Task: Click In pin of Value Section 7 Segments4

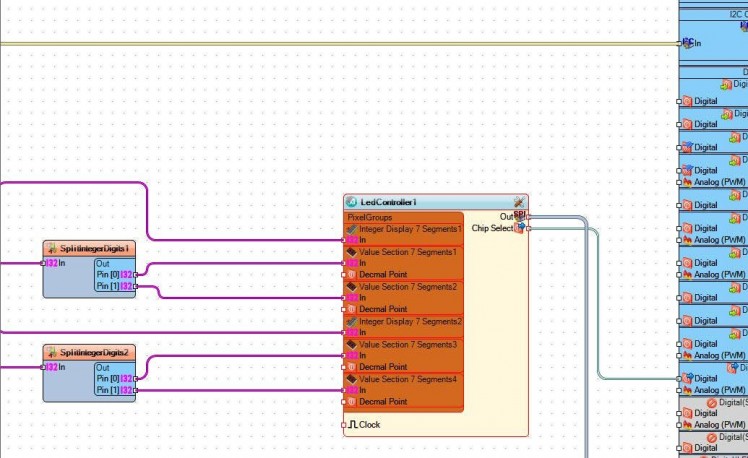Action: click(x=352, y=390)
